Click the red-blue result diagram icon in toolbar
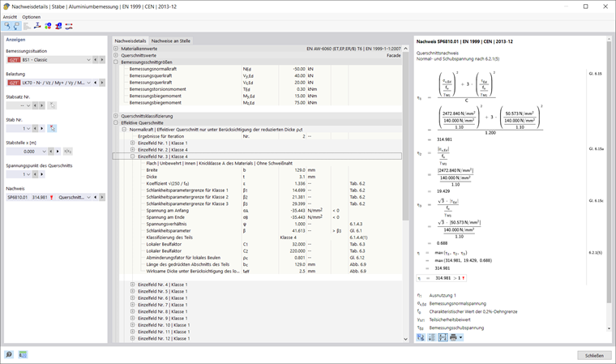 tap(69, 26)
